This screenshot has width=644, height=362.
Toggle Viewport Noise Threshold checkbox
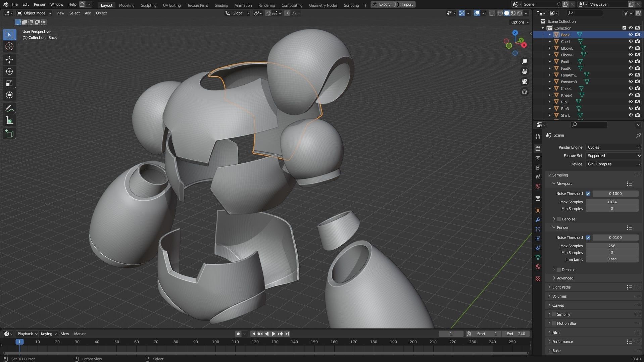click(588, 194)
